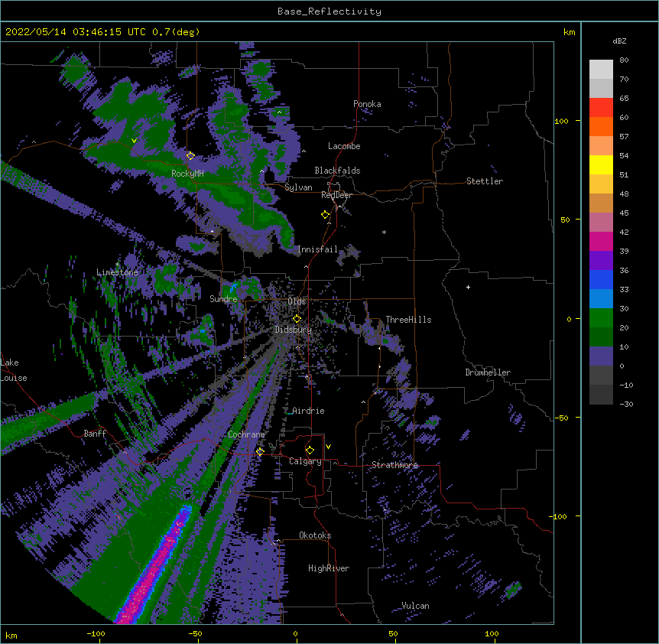The width and height of the screenshot is (659, 644).
Task: Click the Banff label
Action: tap(95, 434)
